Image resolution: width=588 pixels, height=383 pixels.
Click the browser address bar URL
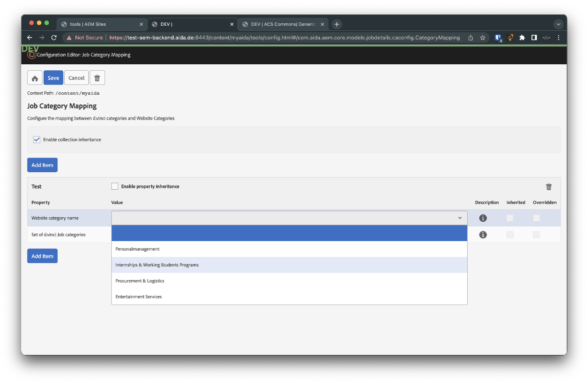point(284,38)
